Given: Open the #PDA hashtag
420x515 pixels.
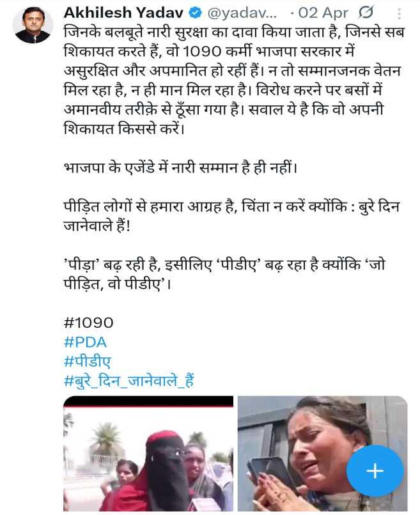Looking at the screenshot, I should click(x=86, y=342).
